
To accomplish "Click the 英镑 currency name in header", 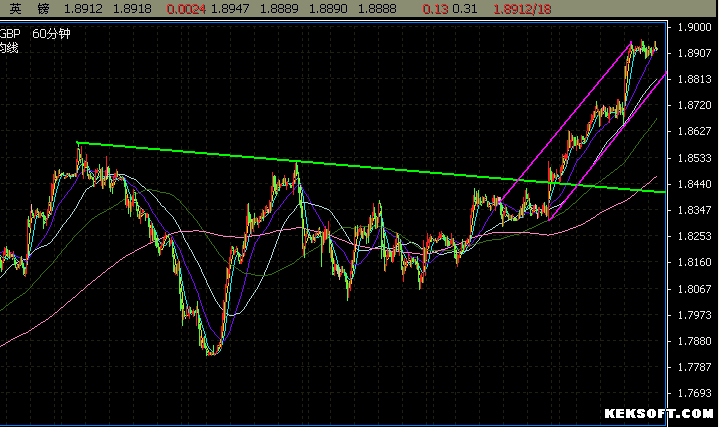I will coord(29,9).
